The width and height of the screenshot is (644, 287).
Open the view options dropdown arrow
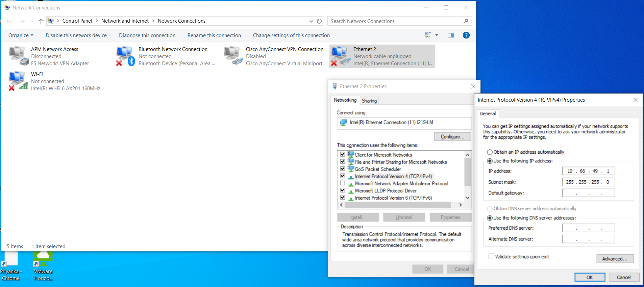pyautogui.click(x=437, y=35)
